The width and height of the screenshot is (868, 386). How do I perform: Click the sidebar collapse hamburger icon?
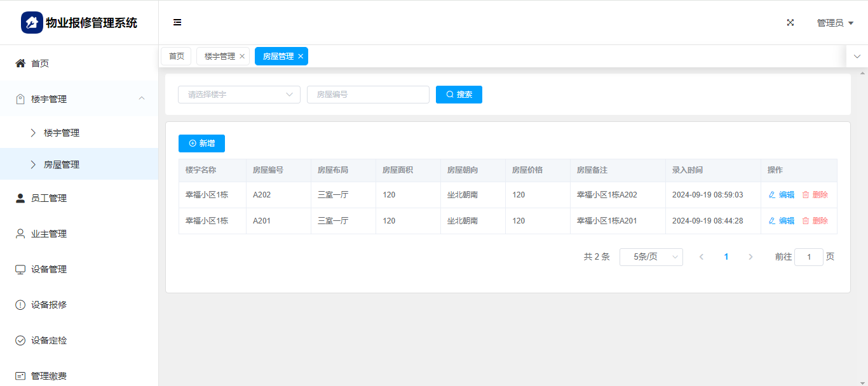(177, 22)
